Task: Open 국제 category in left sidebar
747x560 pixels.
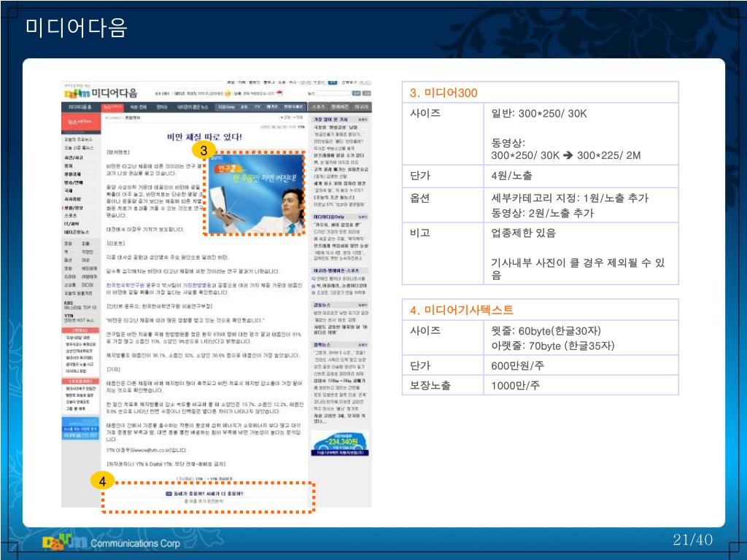Action: coord(69,190)
